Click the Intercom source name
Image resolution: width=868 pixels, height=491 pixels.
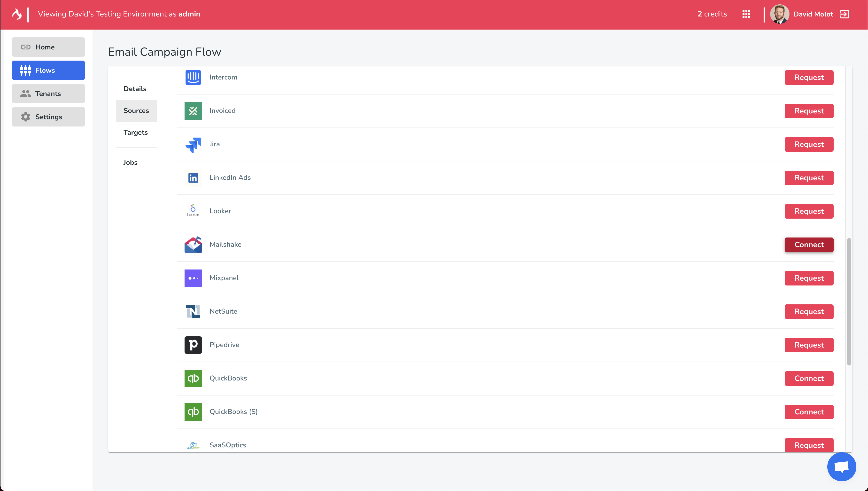point(223,77)
